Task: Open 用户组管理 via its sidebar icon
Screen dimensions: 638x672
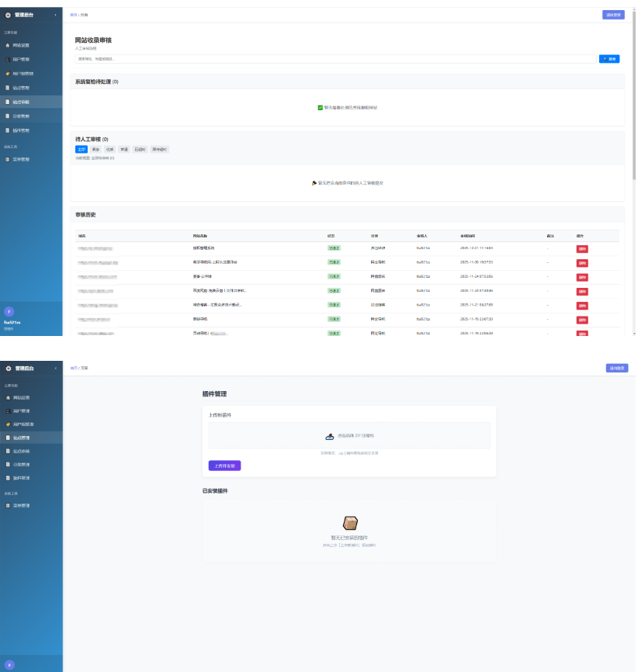Action: [8, 74]
